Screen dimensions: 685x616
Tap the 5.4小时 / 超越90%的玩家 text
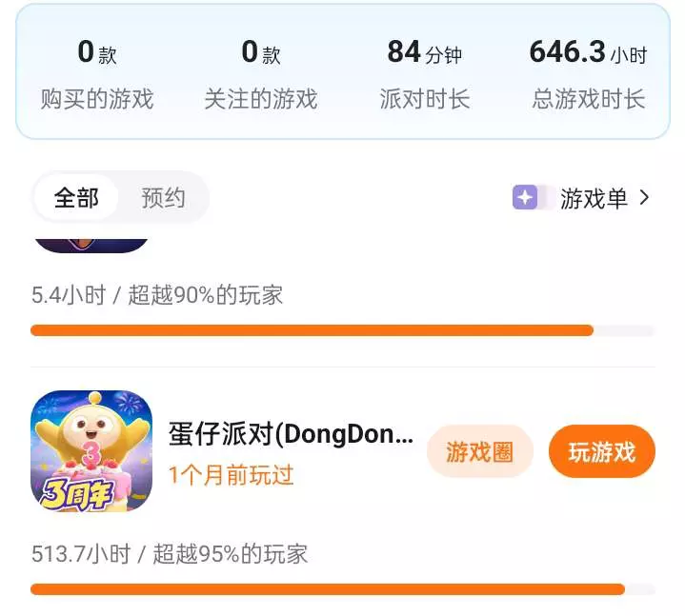click(x=157, y=295)
